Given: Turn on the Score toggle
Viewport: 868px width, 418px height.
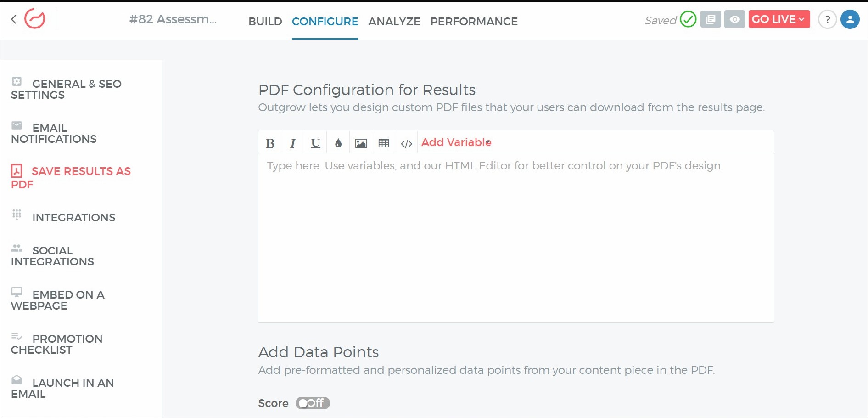Looking at the screenshot, I should (x=313, y=403).
